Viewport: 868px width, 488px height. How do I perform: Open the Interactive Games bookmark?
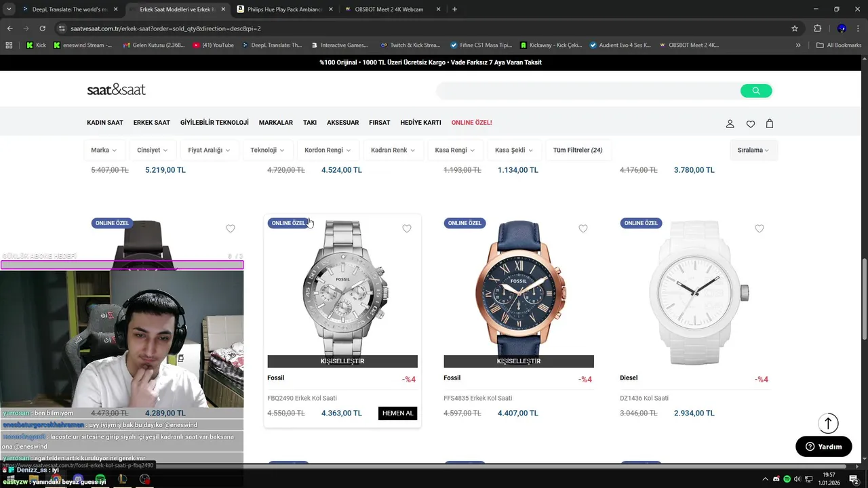[340, 45]
